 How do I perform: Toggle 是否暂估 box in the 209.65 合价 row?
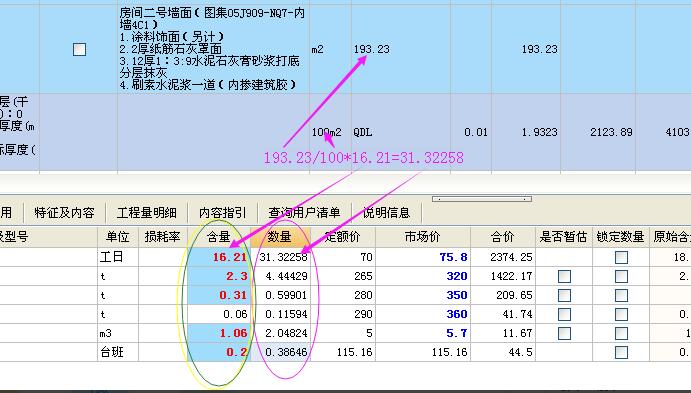point(565,295)
